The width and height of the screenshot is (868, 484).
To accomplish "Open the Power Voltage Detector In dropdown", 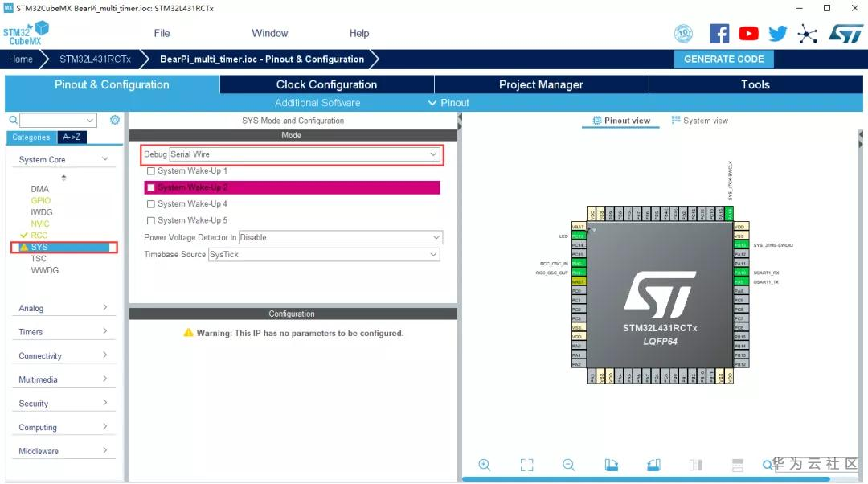I will (x=341, y=237).
